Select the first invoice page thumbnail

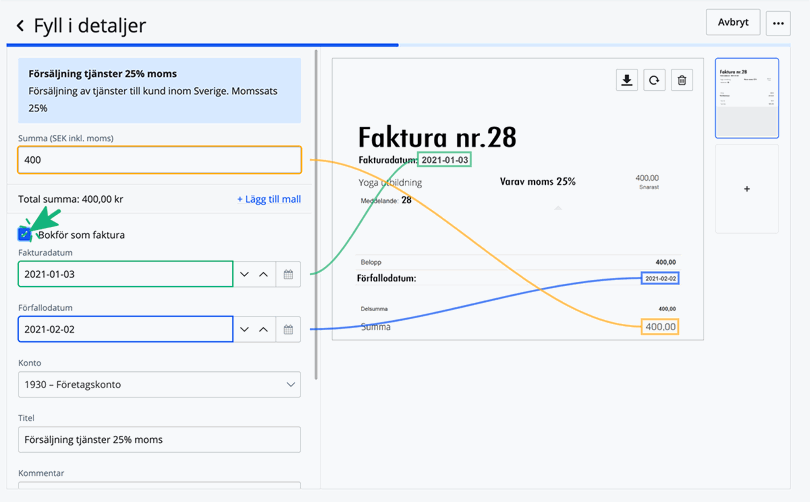[746, 98]
